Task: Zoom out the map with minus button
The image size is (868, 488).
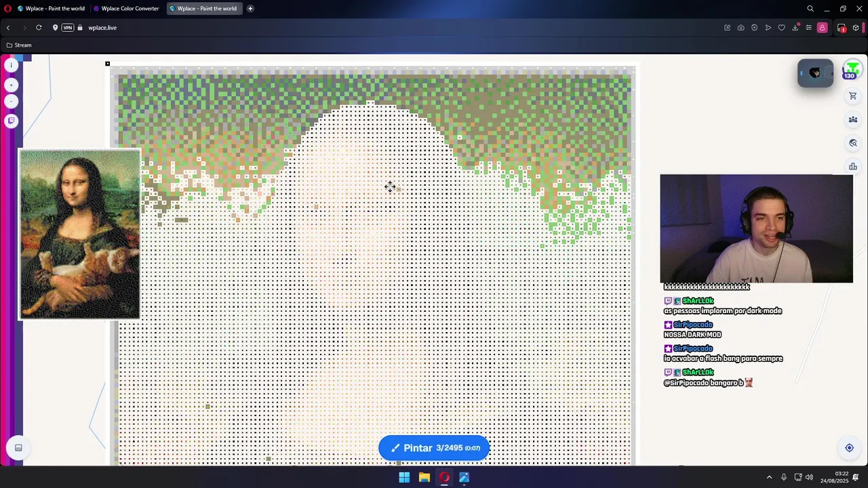Action: pos(11,101)
